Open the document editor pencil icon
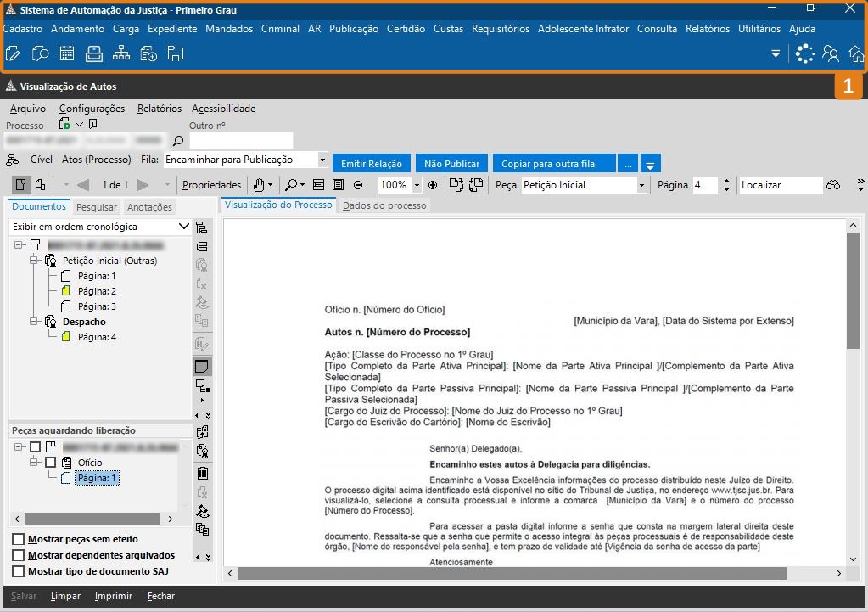868x612 pixels. click(12, 53)
